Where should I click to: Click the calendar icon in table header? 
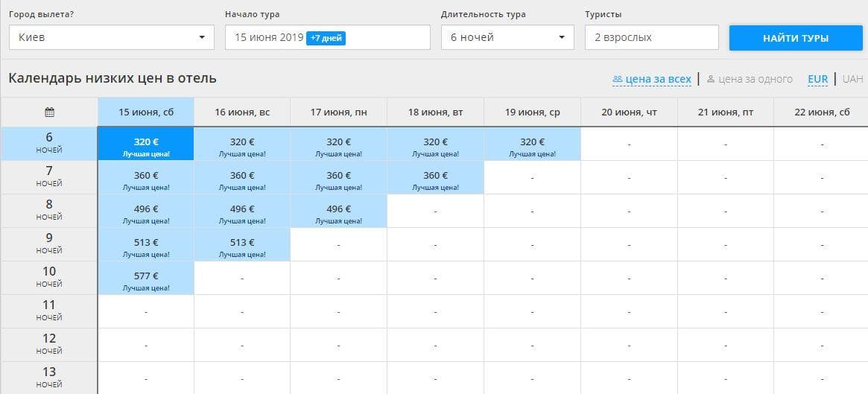(x=49, y=112)
